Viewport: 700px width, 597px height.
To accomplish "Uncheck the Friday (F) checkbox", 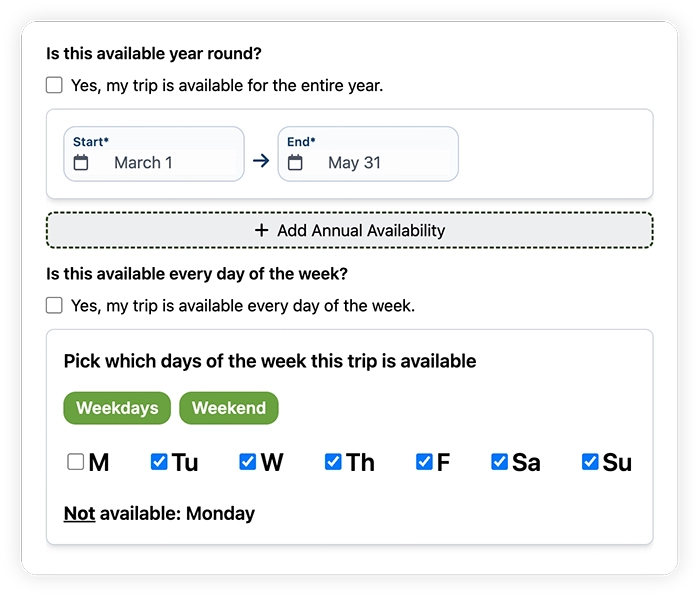I will click(x=424, y=462).
